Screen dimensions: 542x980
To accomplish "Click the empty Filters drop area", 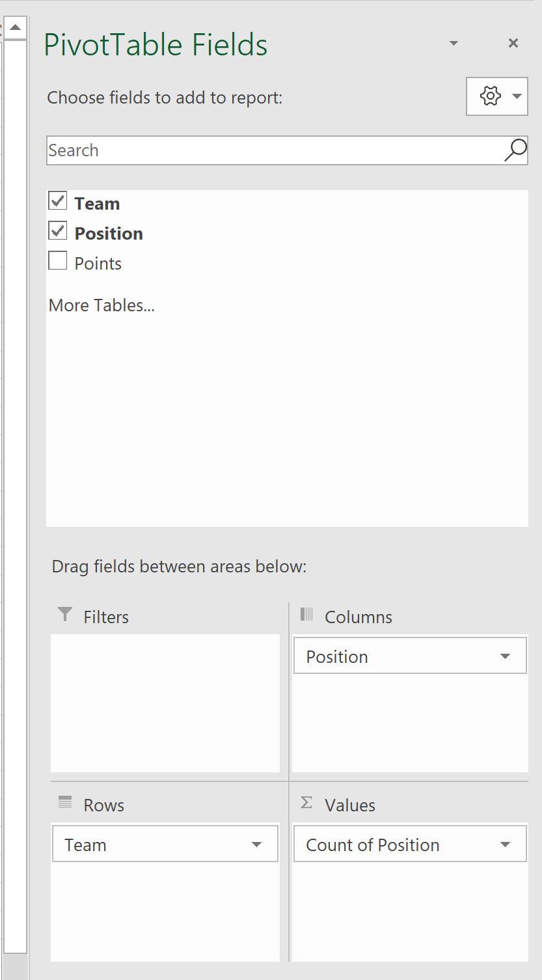I will (x=165, y=703).
